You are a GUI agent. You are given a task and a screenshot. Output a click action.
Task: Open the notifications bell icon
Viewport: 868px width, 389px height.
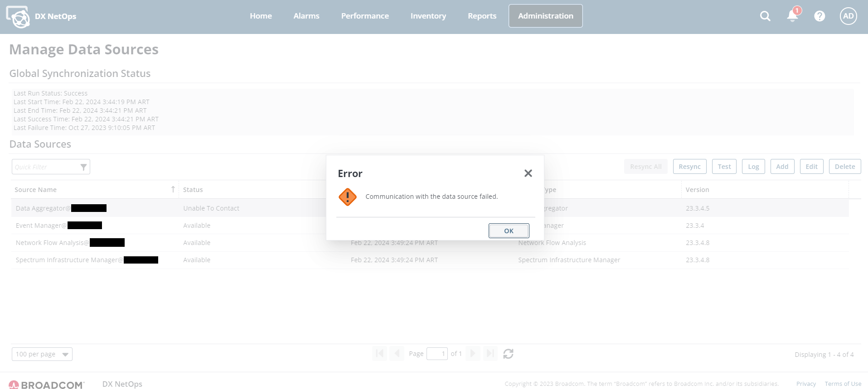[x=792, y=16]
